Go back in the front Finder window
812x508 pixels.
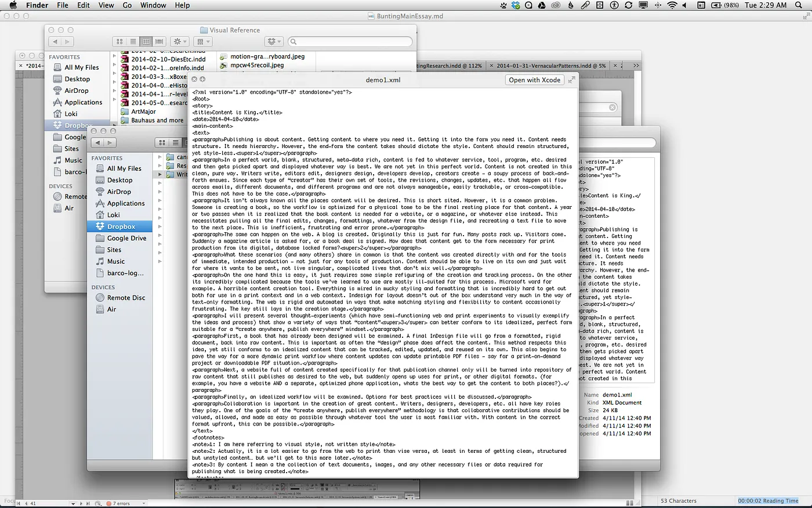97,143
